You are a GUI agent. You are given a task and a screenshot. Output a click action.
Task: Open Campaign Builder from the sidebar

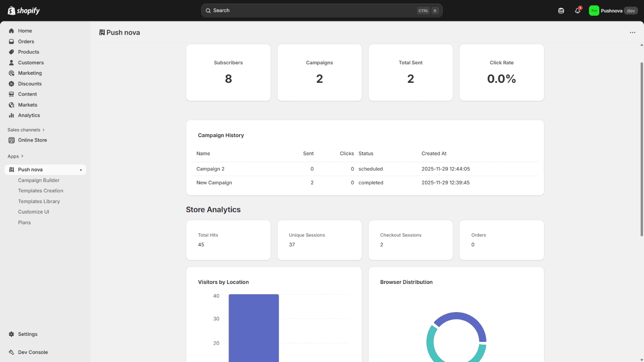coord(39,180)
